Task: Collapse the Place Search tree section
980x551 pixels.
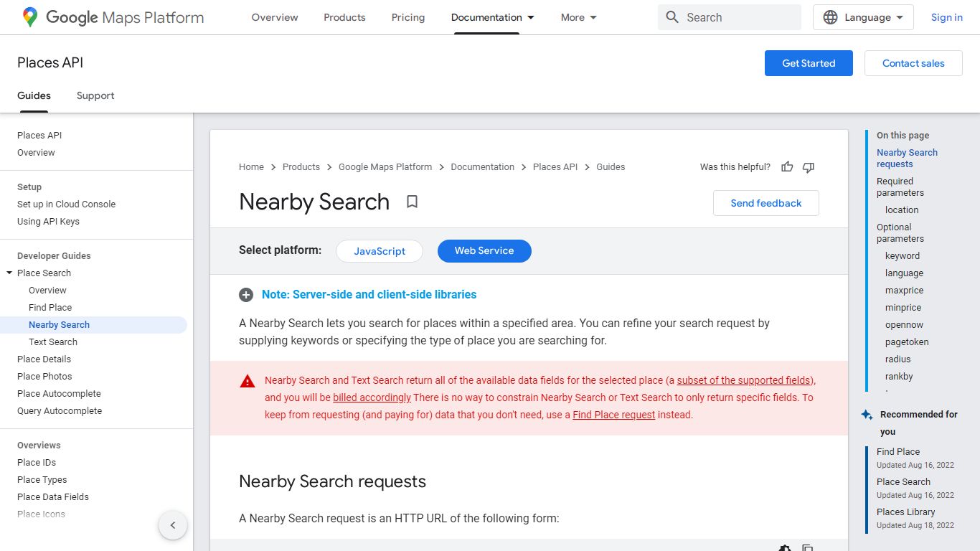Action: (x=9, y=273)
